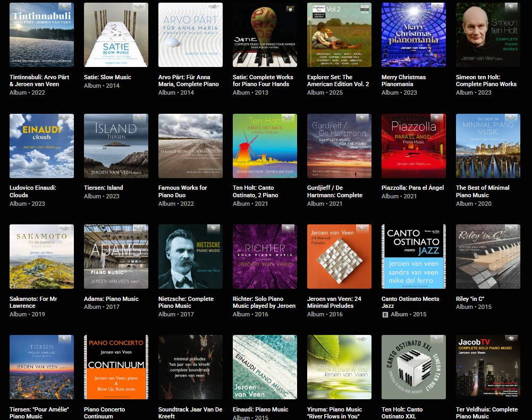
Task: Click the 'Soundtrack Jaar Van De Kreeft' title
Action: (x=190, y=413)
